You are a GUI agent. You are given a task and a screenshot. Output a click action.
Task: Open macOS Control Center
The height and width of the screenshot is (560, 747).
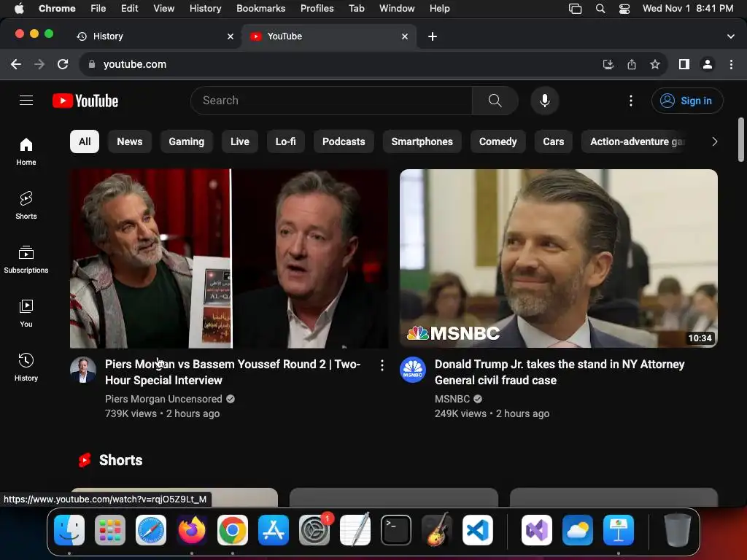pyautogui.click(x=624, y=9)
